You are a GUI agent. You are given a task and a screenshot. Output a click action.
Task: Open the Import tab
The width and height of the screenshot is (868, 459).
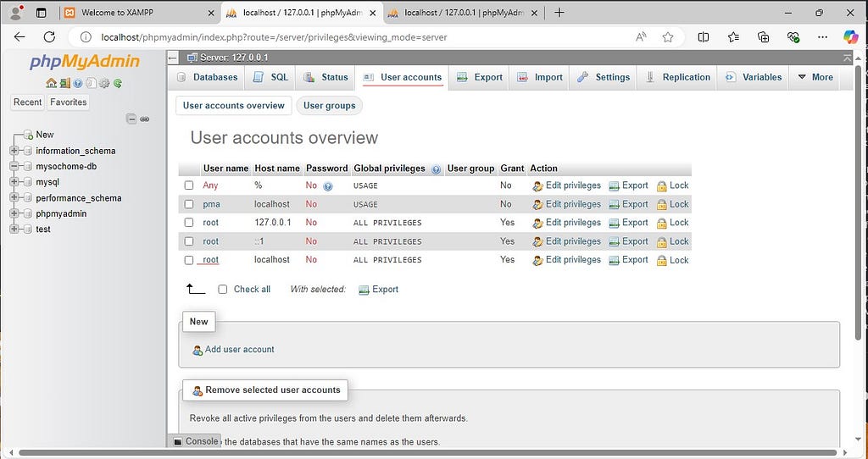(x=540, y=77)
